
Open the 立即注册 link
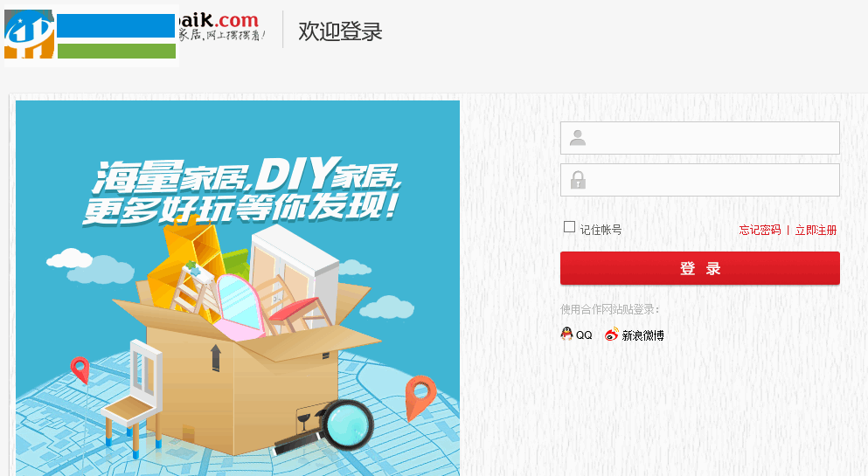[816, 230]
